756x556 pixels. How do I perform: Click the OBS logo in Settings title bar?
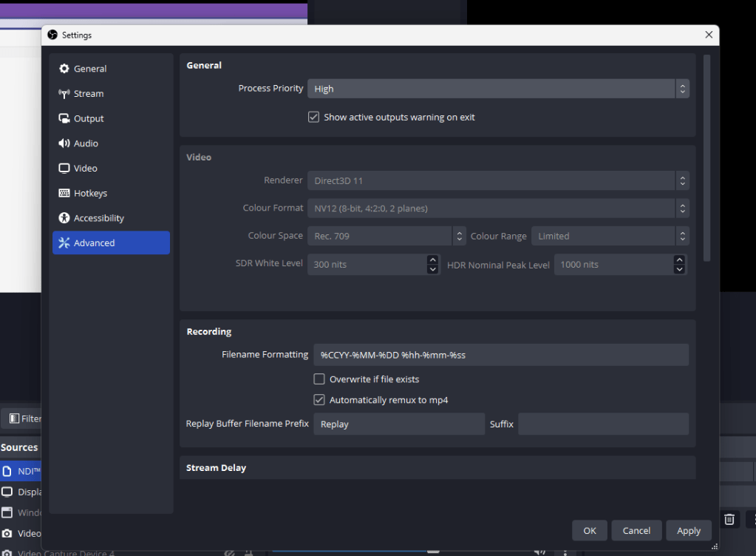[x=52, y=35]
